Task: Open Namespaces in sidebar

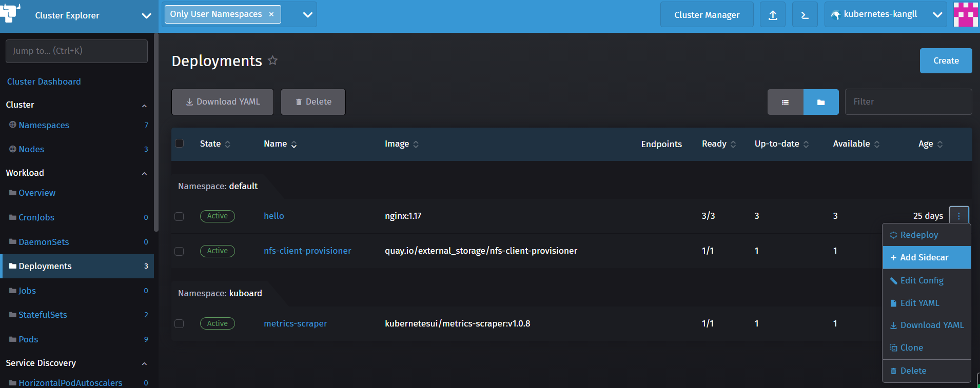Action: click(x=44, y=125)
